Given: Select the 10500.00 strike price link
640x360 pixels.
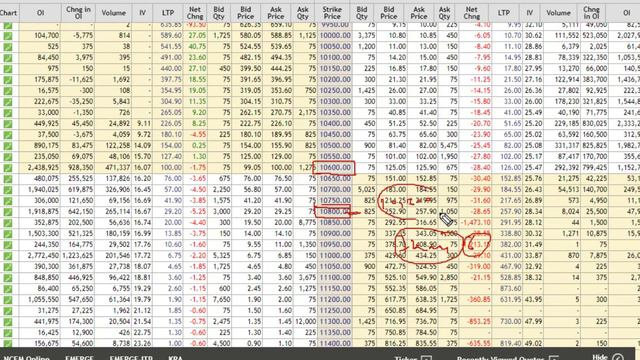Looking at the screenshot, I should (335, 146).
